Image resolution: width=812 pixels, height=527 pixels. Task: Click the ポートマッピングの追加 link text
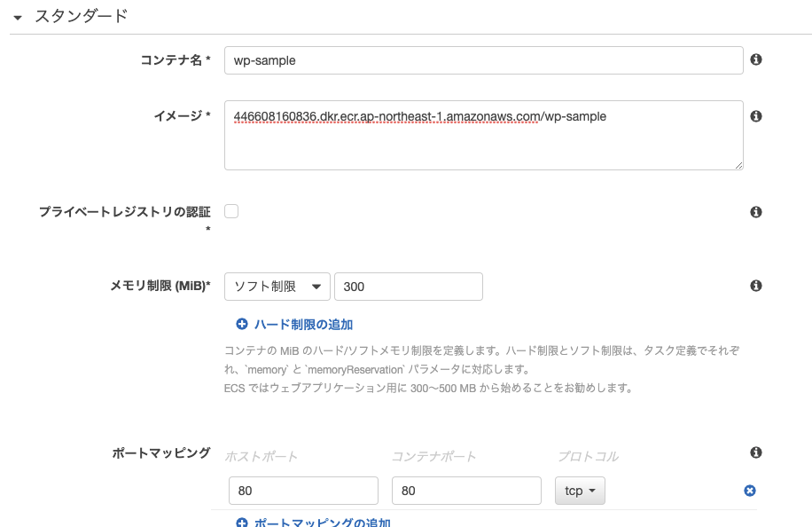pyautogui.click(x=322, y=523)
